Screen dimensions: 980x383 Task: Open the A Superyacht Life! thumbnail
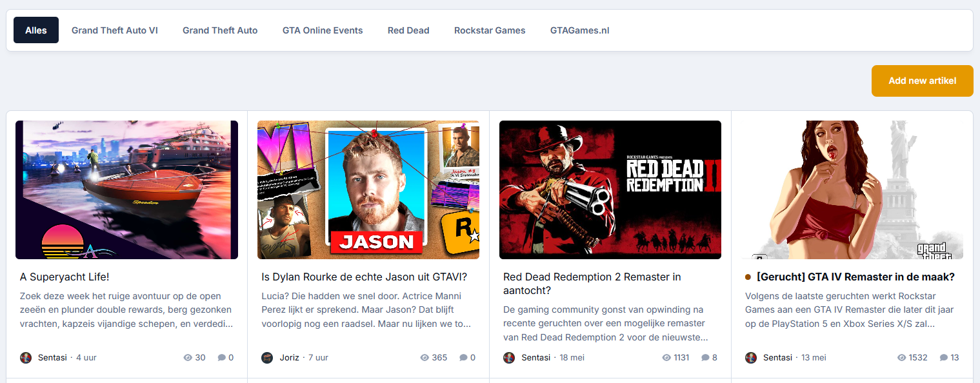(x=126, y=190)
